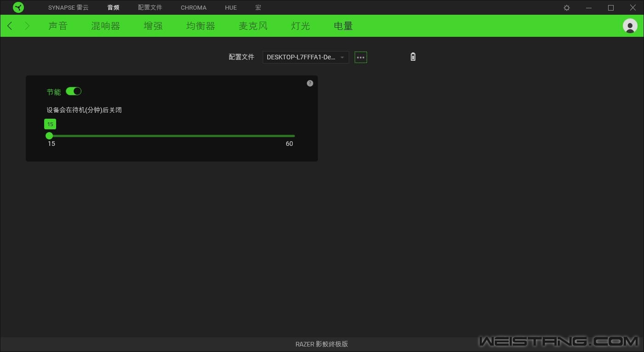
Task: Switch to the CHROMA tab
Action: click(x=194, y=7)
